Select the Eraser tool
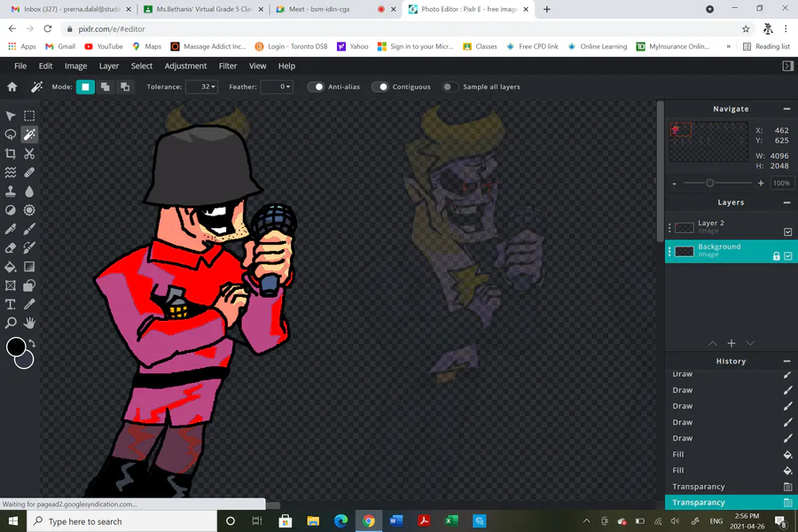This screenshot has height=532, width=798. 10,248
